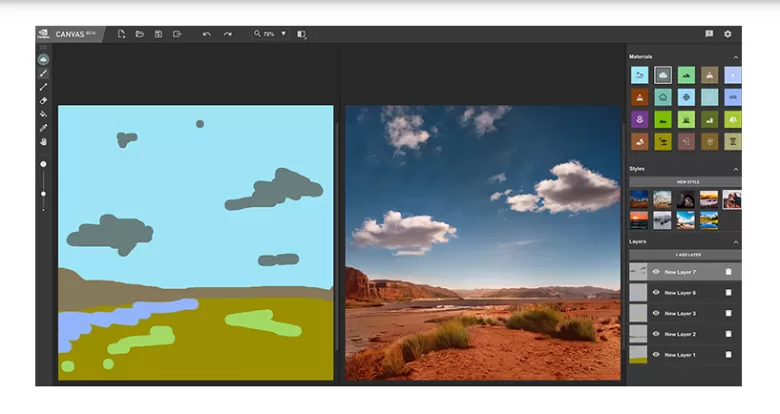This screenshot has width=780, height=414.
Task: Toggle the split view layout icon
Action: point(301,34)
